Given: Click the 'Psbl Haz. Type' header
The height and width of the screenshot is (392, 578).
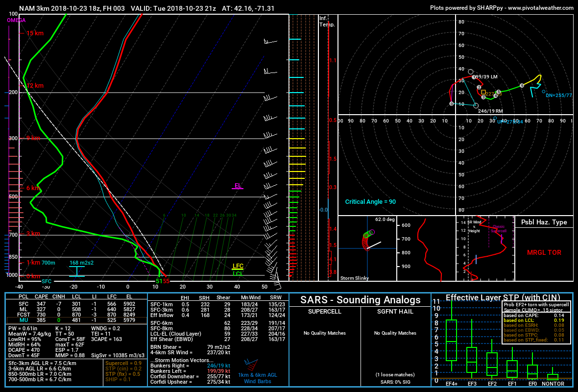Looking at the screenshot, I should coord(544,222).
